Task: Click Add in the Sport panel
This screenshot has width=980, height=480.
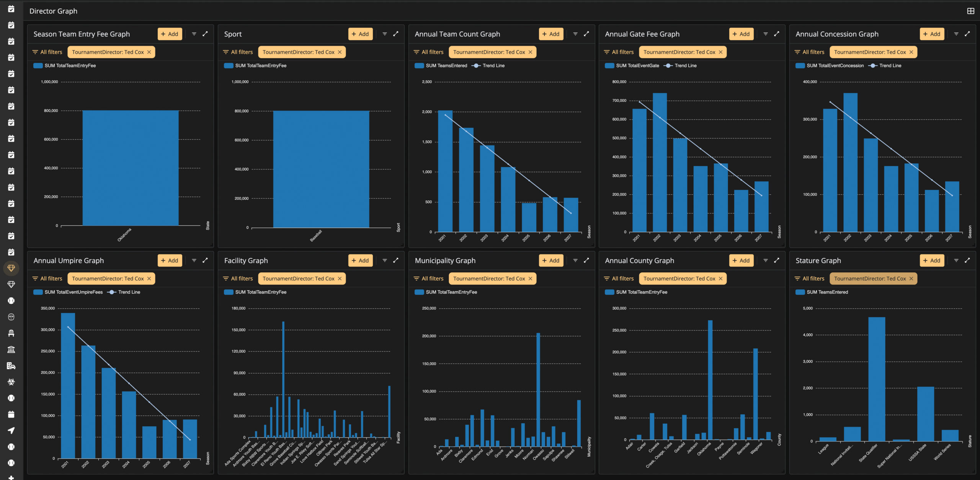Action: [x=360, y=34]
